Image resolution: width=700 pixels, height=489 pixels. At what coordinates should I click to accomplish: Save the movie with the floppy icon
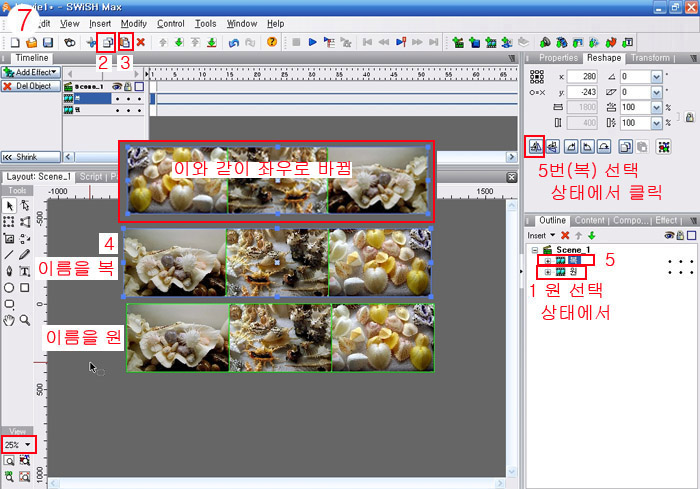pyautogui.click(x=48, y=42)
